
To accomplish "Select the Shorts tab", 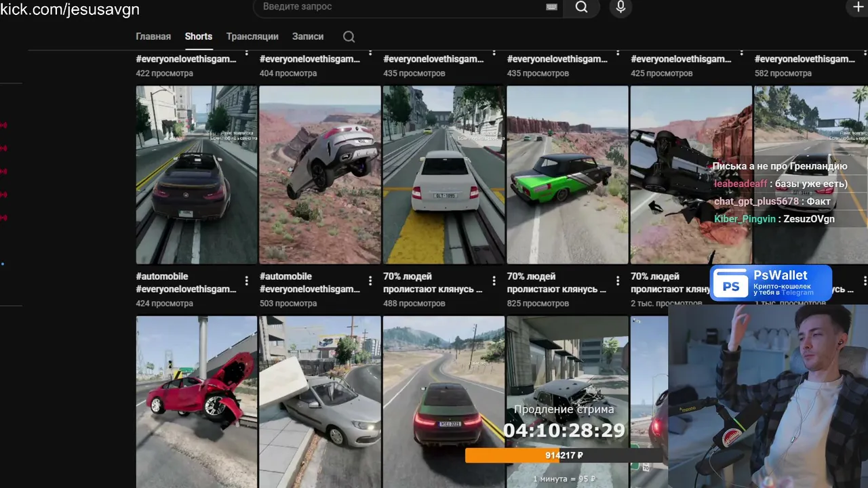I will point(199,37).
